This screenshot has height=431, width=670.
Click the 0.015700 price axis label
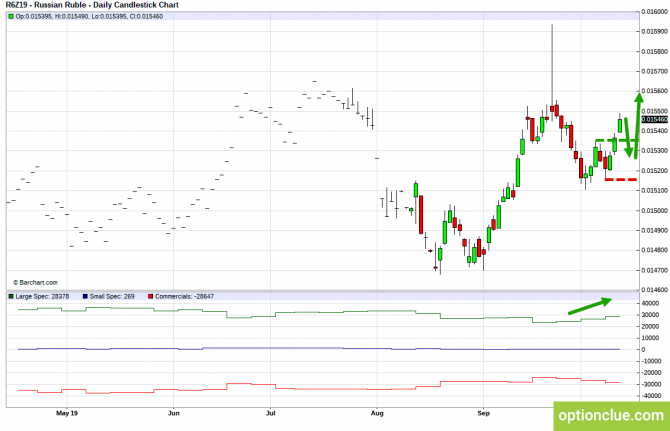coord(654,71)
